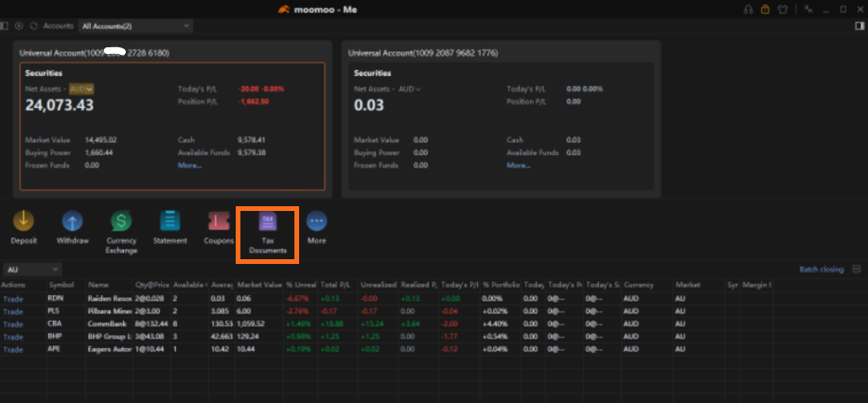The image size is (868, 403).
Task: Click the Position P/L value -1,662.50
Action: (x=253, y=102)
